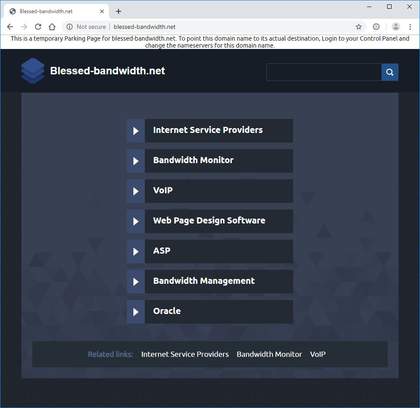The image size is (420, 408).
Task: Go to the browser home icon
Action: (52, 27)
